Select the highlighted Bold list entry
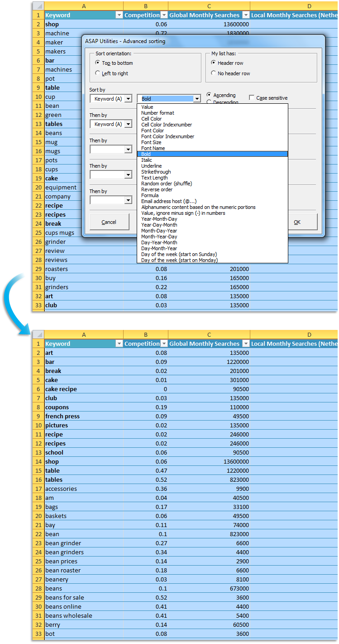The width and height of the screenshot is (339, 644). point(212,154)
